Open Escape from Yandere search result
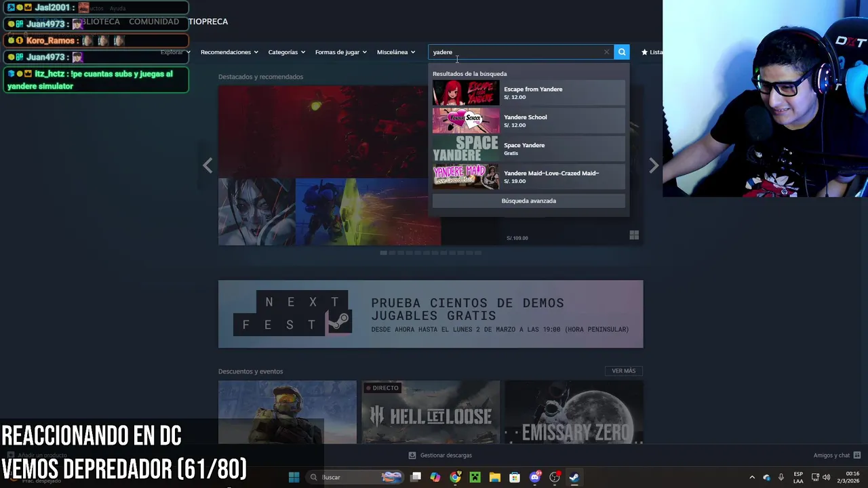The height and width of the screenshot is (488, 868). click(x=528, y=93)
